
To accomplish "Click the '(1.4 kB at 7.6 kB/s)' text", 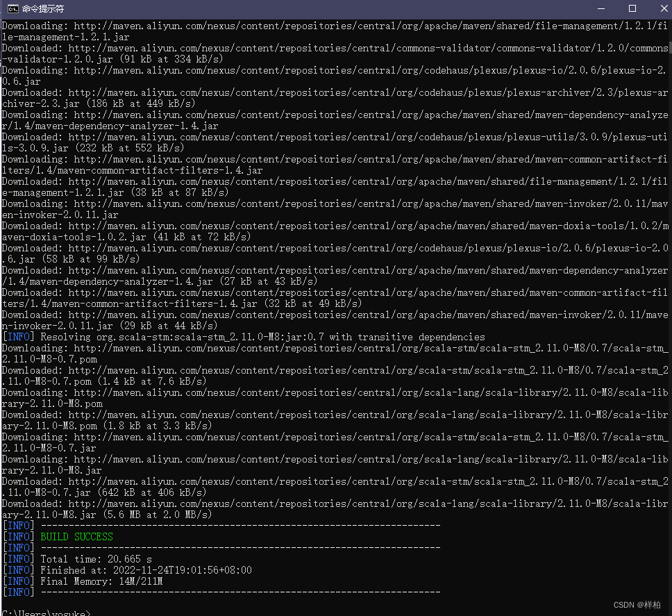I will tap(152, 381).
